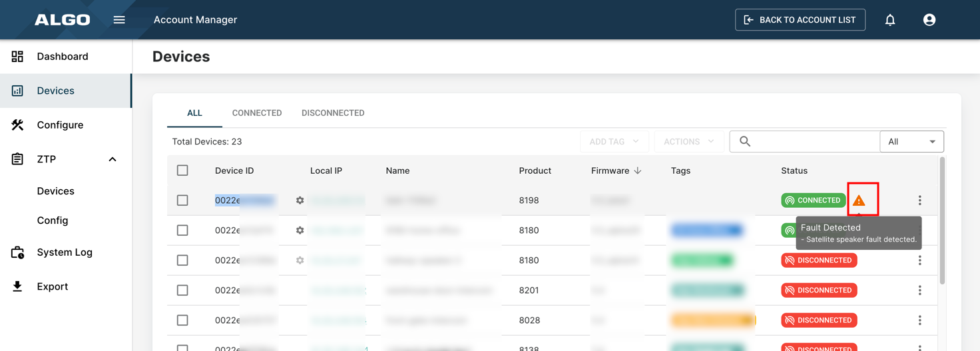Viewport: 980px width, 351px height.
Task: Tick the checkbox for the 8201 row
Action: 182,290
